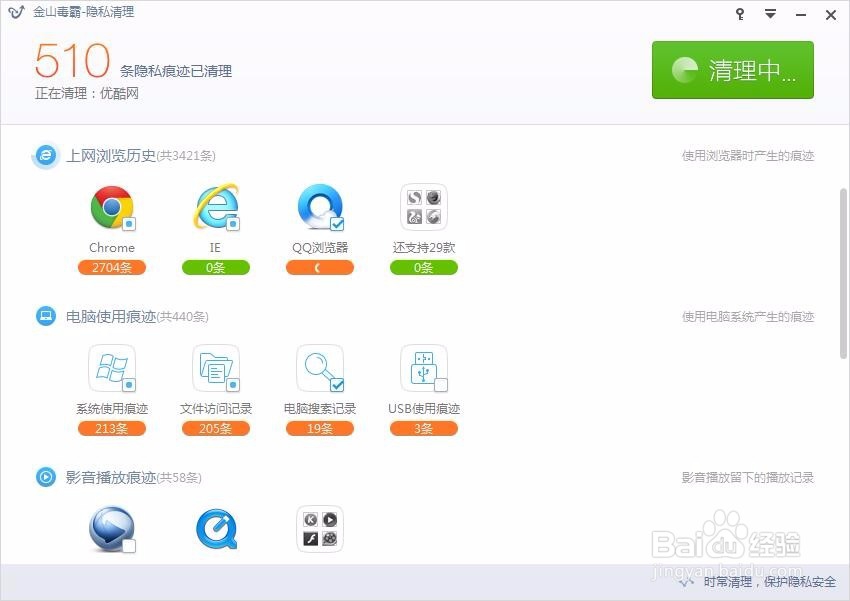Click the 影音播放留下的播放记录 description
The image size is (850, 601).
[x=748, y=477]
